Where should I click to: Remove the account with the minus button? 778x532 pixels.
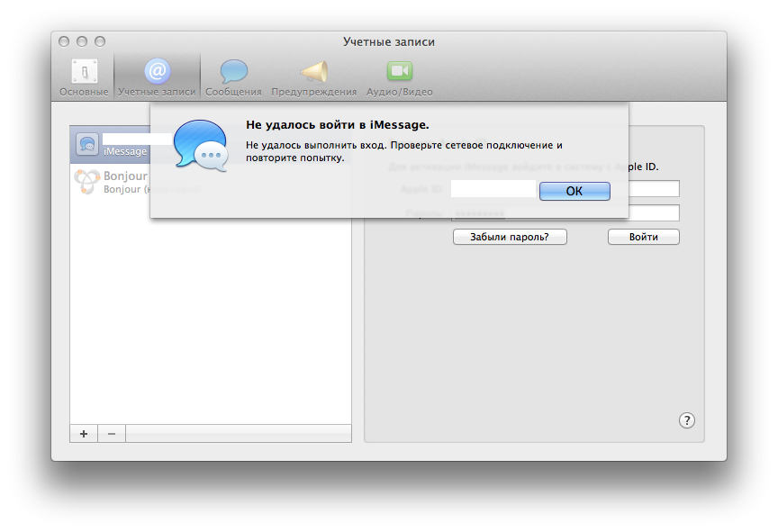click(x=112, y=434)
